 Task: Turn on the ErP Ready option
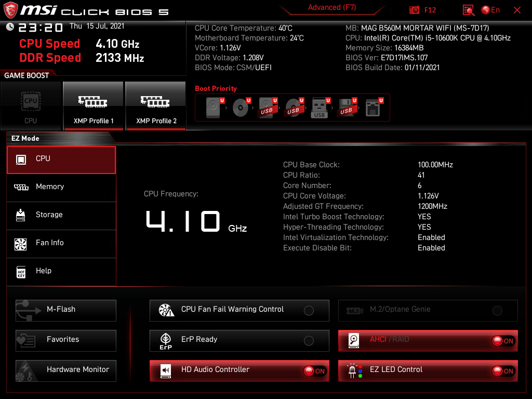tap(309, 341)
